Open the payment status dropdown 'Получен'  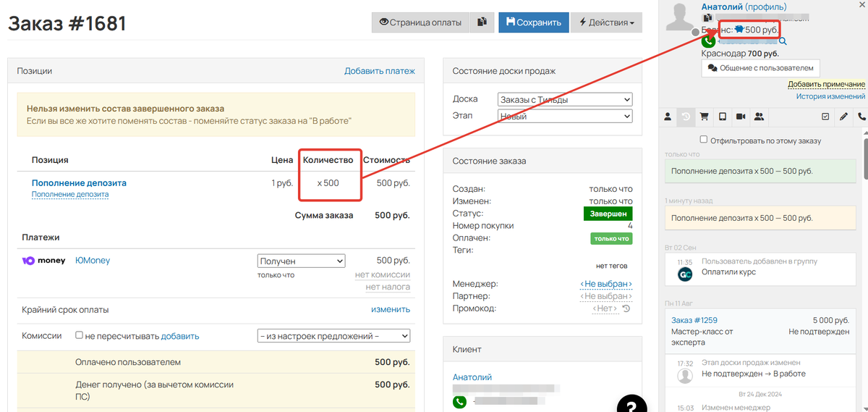(301, 261)
